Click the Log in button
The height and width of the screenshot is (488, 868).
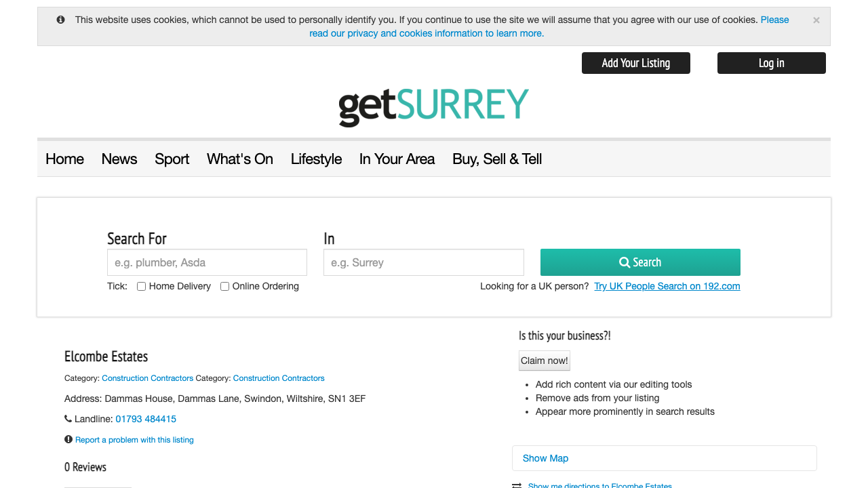pos(772,63)
